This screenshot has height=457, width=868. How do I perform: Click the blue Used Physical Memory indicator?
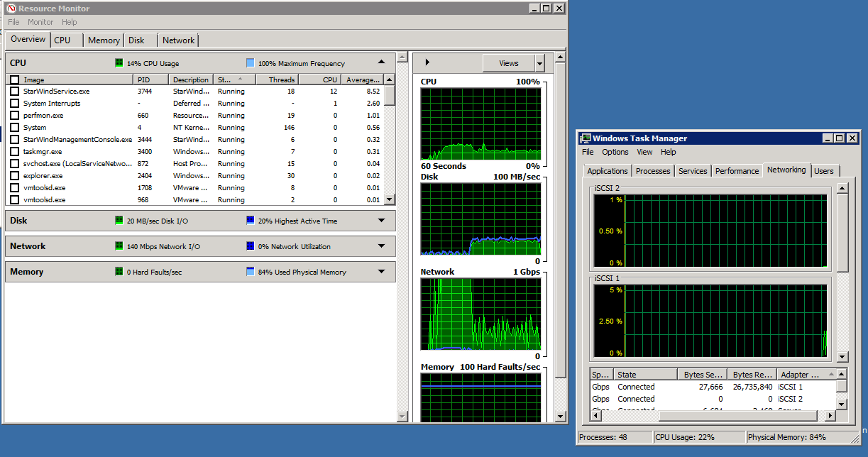click(250, 272)
